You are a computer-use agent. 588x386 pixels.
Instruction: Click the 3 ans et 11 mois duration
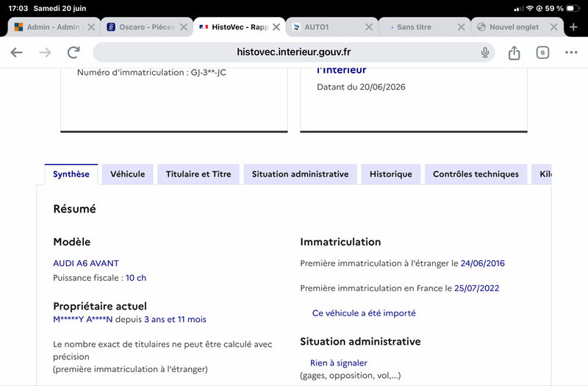(x=175, y=320)
